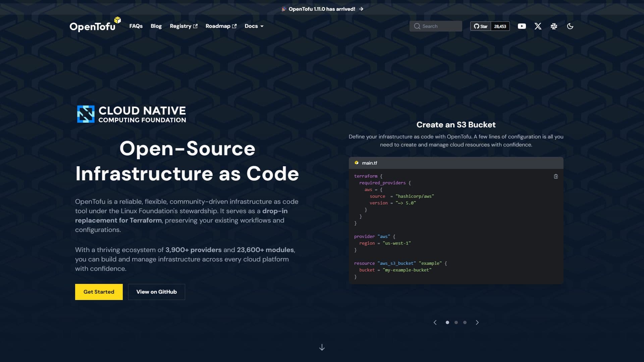Toggle dark mode with moon icon
This screenshot has width=644, height=362.
[570, 26]
